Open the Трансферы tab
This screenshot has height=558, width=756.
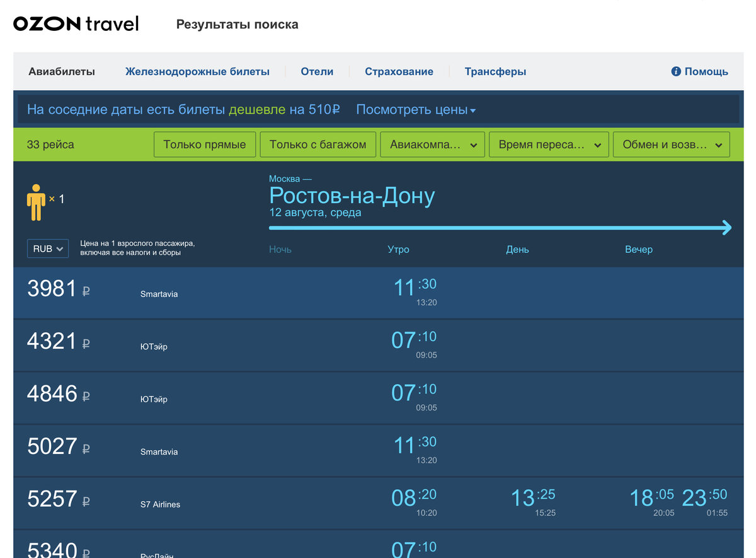tap(495, 71)
